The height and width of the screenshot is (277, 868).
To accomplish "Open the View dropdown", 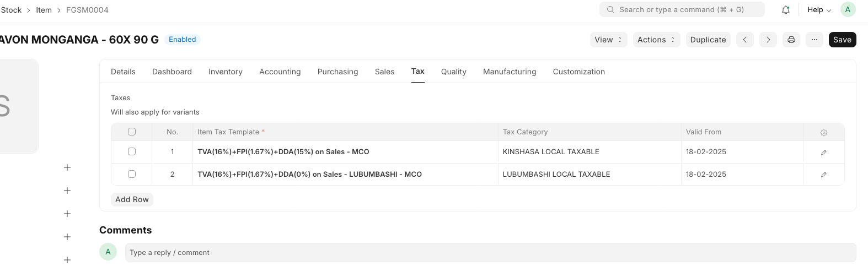I will [608, 40].
